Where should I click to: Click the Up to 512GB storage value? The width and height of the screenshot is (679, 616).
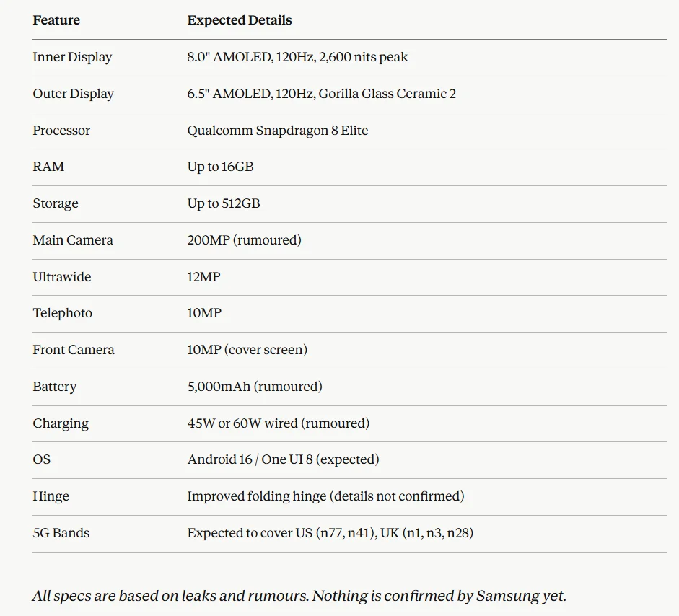point(224,203)
